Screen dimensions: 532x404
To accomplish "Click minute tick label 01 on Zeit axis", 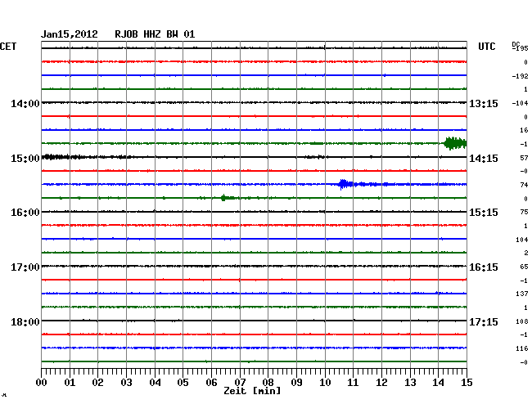I will click(70, 383).
